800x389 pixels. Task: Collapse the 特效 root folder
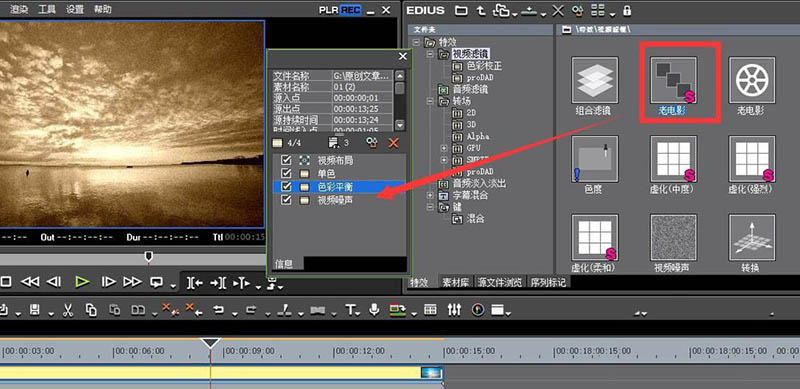pyautogui.click(x=416, y=42)
